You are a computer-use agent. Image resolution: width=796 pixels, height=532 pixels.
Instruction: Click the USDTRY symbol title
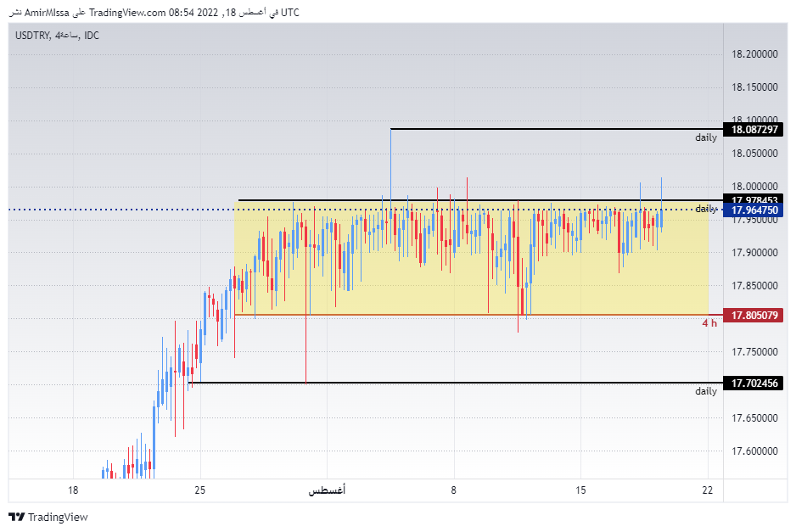[x=32, y=36]
